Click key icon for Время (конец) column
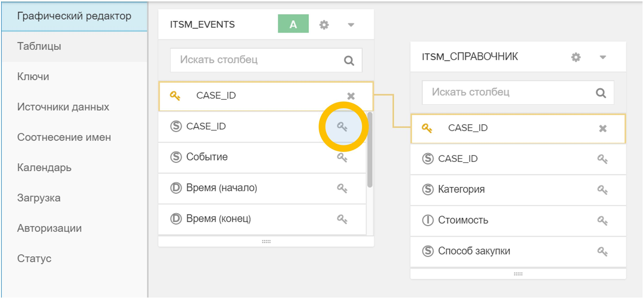The height and width of the screenshot is (299, 644). click(342, 219)
